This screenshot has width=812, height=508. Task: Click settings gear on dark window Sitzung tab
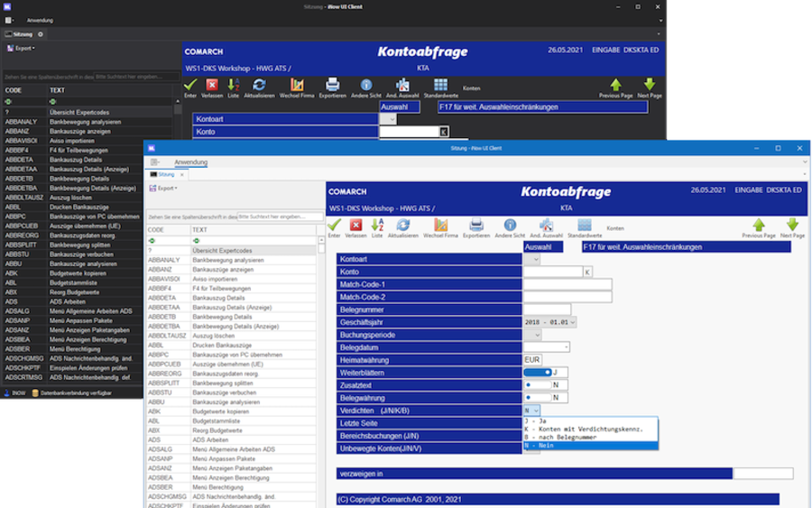pyautogui.click(x=41, y=34)
